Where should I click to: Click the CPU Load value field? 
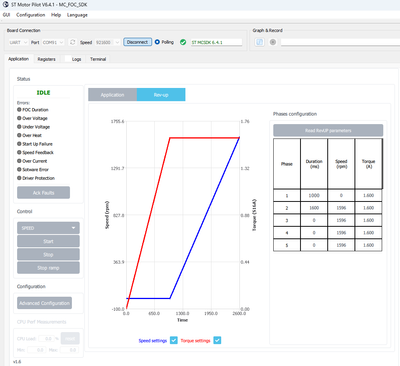46,338
